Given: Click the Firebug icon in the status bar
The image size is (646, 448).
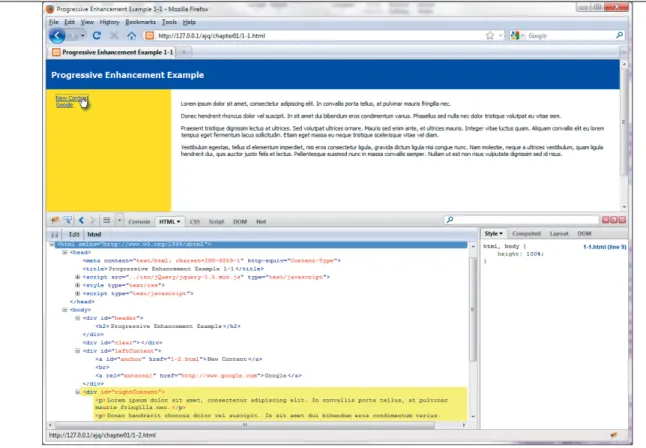Looking at the screenshot, I should [614, 435].
